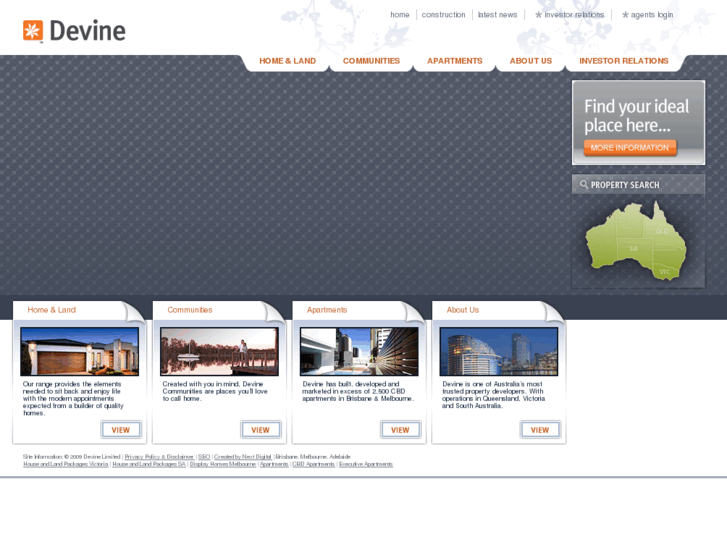
Task: Click 'Created with you in mind' description
Action: [x=215, y=391]
